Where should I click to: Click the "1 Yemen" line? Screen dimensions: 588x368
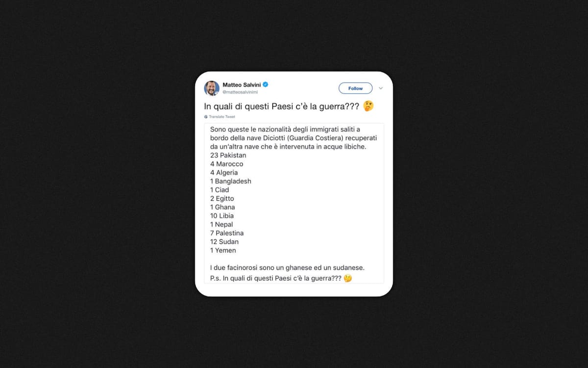click(223, 250)
